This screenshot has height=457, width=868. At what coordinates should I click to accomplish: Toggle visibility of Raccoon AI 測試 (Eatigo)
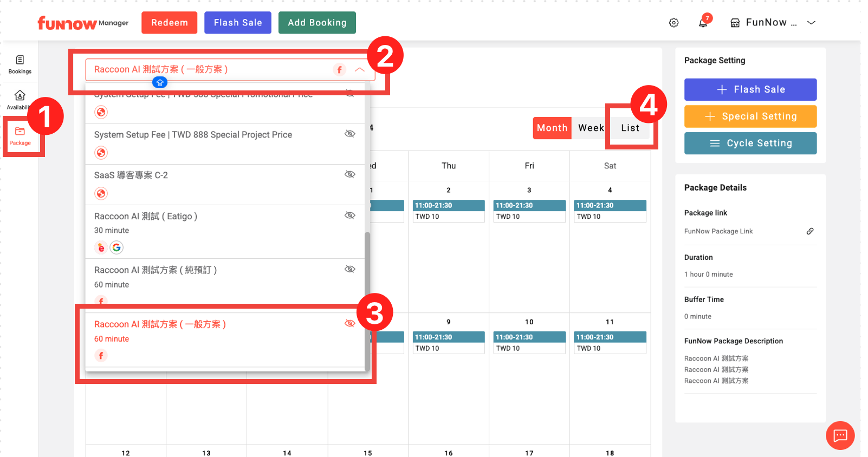[x=350, y=216]
